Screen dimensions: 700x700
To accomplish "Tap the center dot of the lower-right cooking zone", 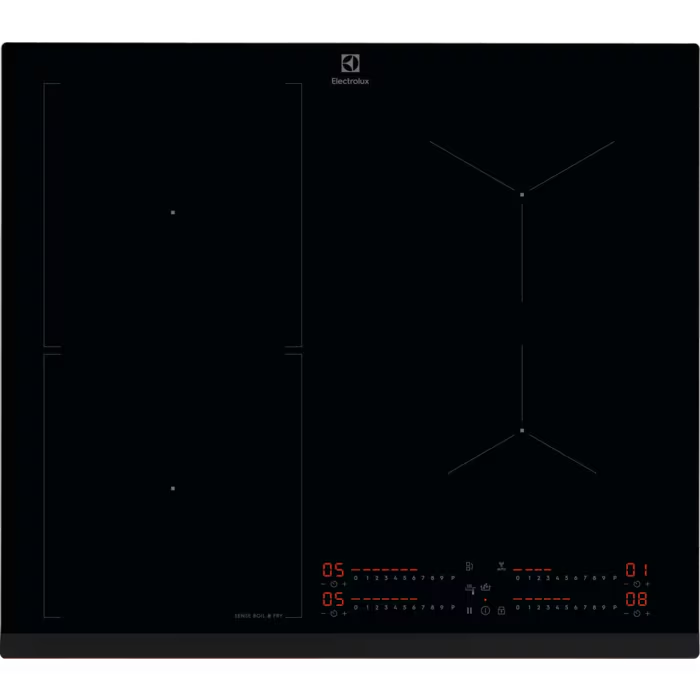I will pos(522,430).
